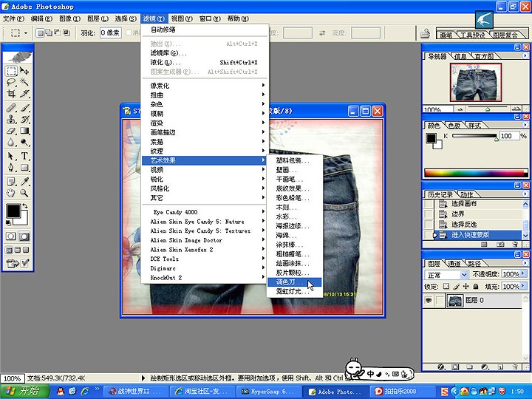Screen dimensions: 532x399
Task: Click the 羽化 feather input field
Action: [x=111, y=33]
